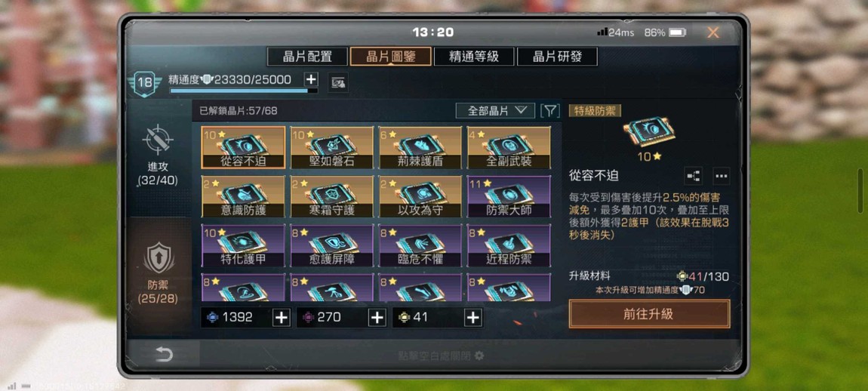Click the mastery progress bar

(x=244, y=91)
